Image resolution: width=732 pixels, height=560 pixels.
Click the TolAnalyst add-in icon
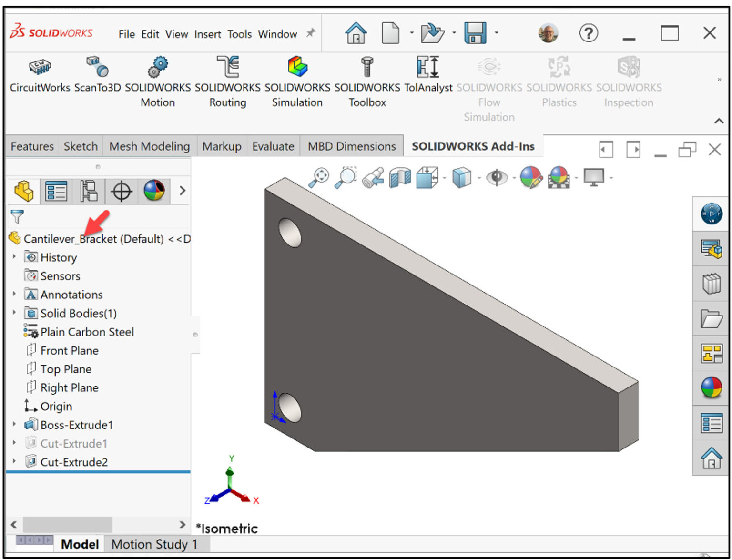click(x=427, y=68)
